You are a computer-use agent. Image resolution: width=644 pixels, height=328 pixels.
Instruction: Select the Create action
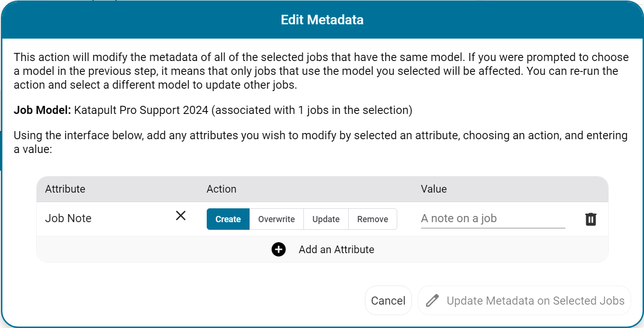(228, 219)
